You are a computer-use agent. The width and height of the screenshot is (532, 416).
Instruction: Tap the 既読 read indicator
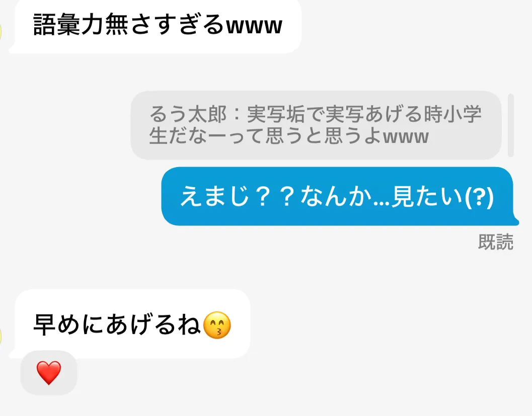(x=496, y=242)
